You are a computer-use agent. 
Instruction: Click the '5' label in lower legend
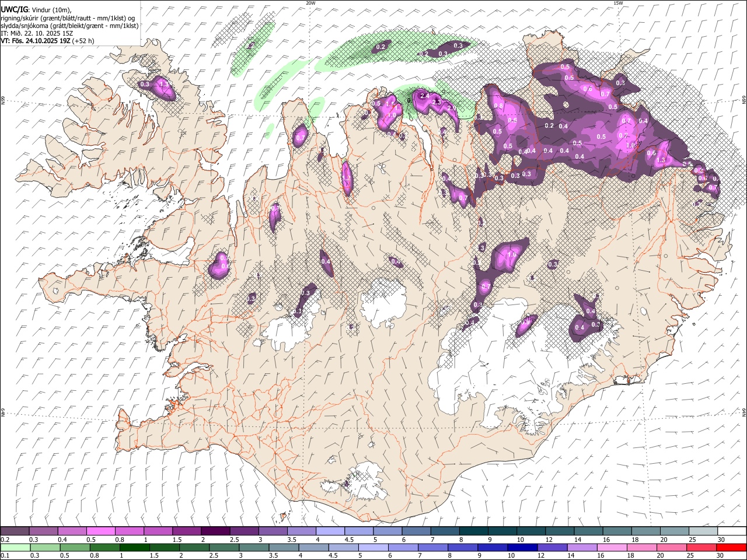(x=360, y=556)
